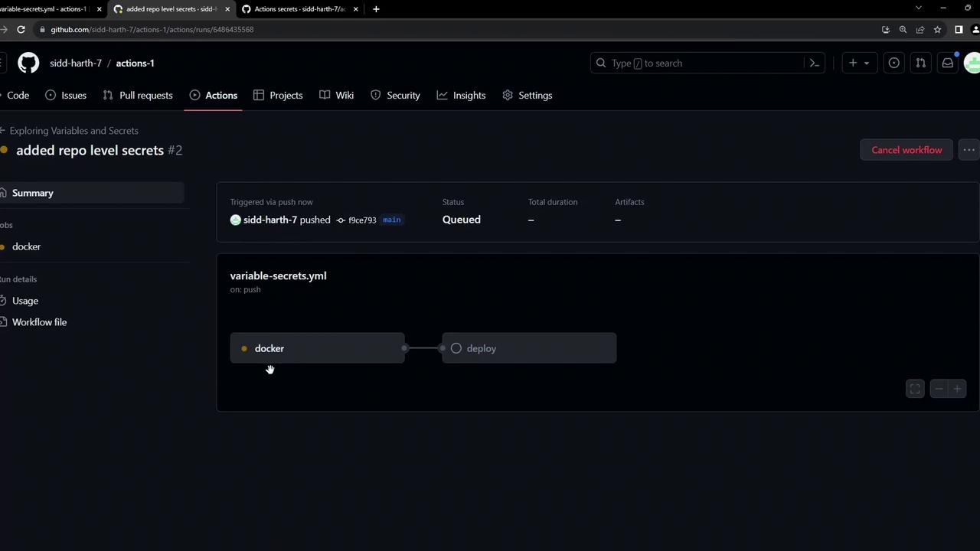
Task: Click the variable-secrets.yml heading
Action: tap(278, 275)
